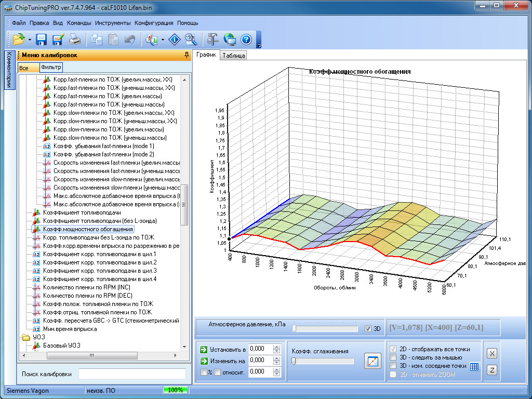Click the open file folder icon
The image size is (532, 399).
19,39
